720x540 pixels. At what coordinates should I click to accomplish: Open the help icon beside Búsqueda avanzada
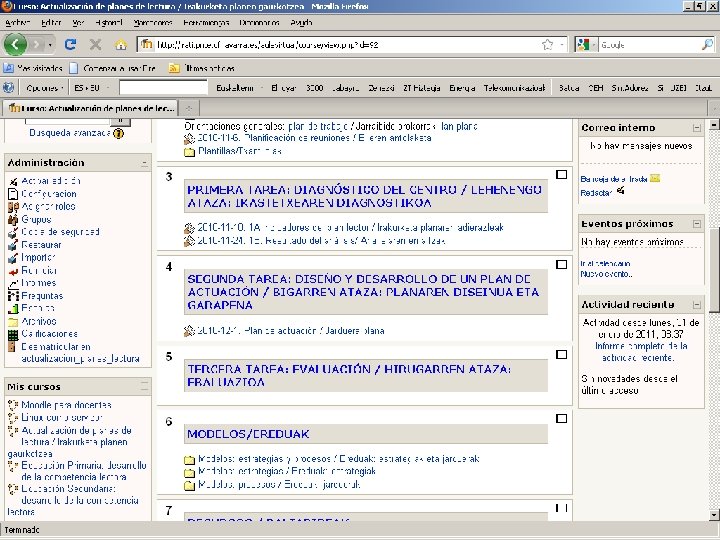click(118, 134)
